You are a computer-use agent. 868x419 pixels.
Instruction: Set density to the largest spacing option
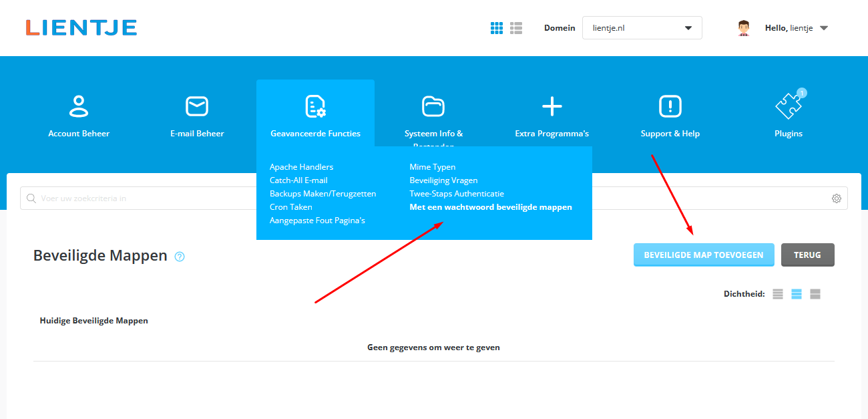click(815, 294)
